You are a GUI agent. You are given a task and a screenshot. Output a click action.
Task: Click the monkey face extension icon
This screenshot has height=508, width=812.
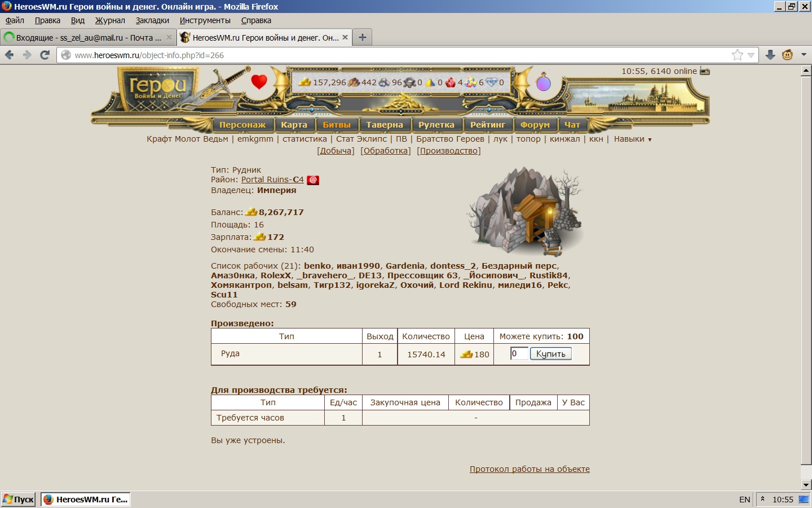pyautogui.click(x=788, y=55)
